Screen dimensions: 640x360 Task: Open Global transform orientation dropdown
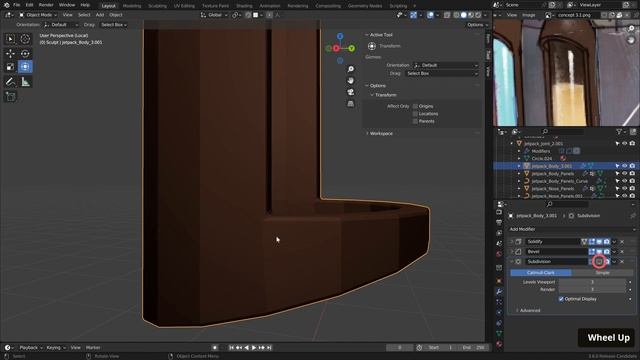pyautogui.click(x=214, y=15)
